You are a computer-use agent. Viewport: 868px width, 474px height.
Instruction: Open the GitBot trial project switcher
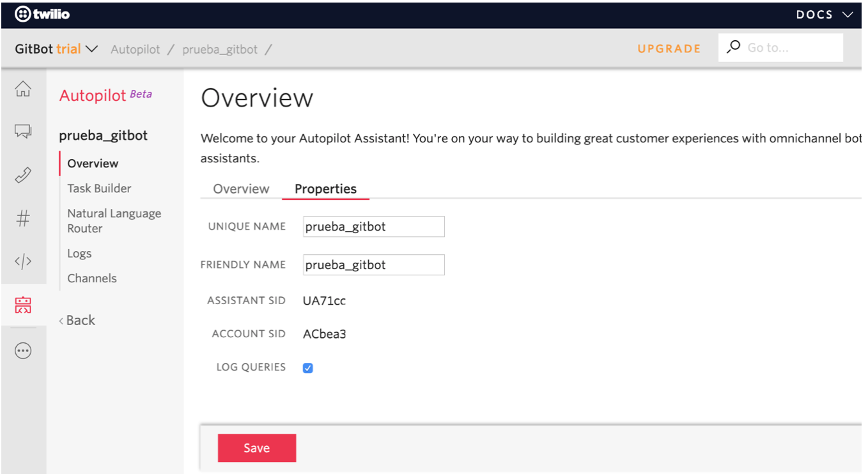click(x=56, y=49)
